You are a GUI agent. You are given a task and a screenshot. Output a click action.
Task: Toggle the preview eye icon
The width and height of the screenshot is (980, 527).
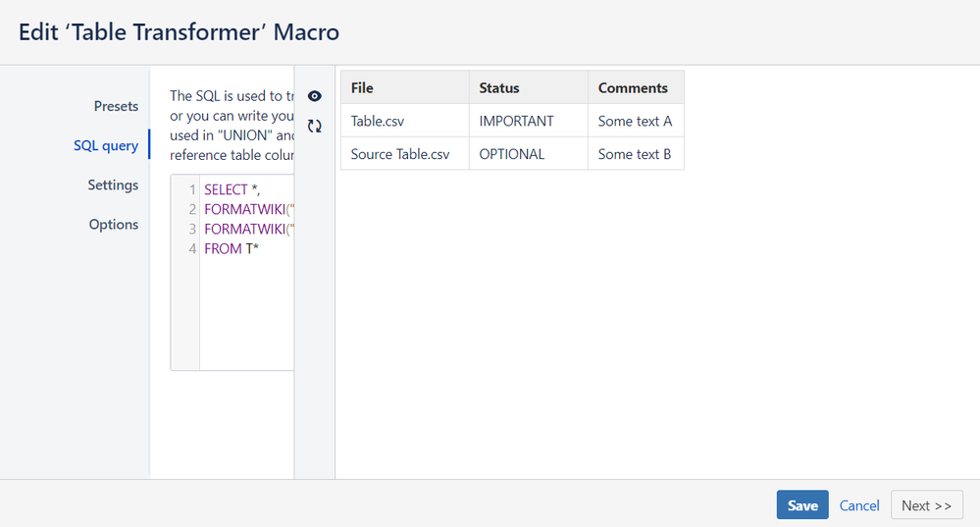pos(315,96)
